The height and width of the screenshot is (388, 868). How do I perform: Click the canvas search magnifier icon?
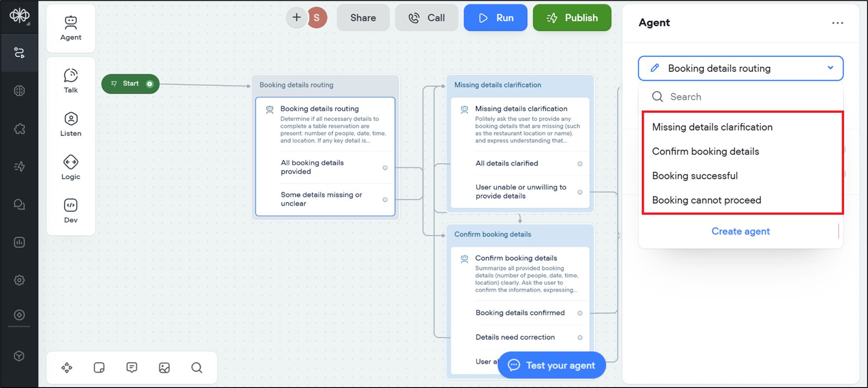tap(197, 368)
